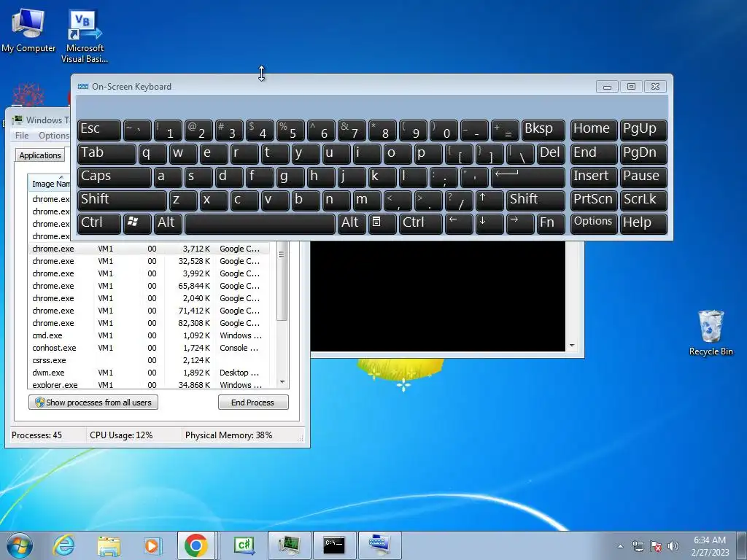
Task: Hit the Enter arrow key on the On-Screen Keyboard
Action: pos(527,176)
